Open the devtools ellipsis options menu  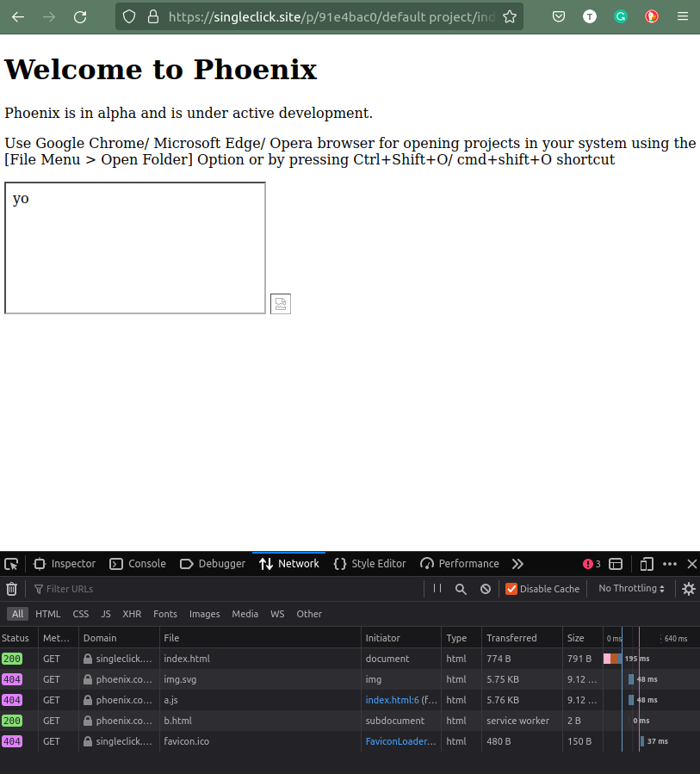[x=670, y=564]
